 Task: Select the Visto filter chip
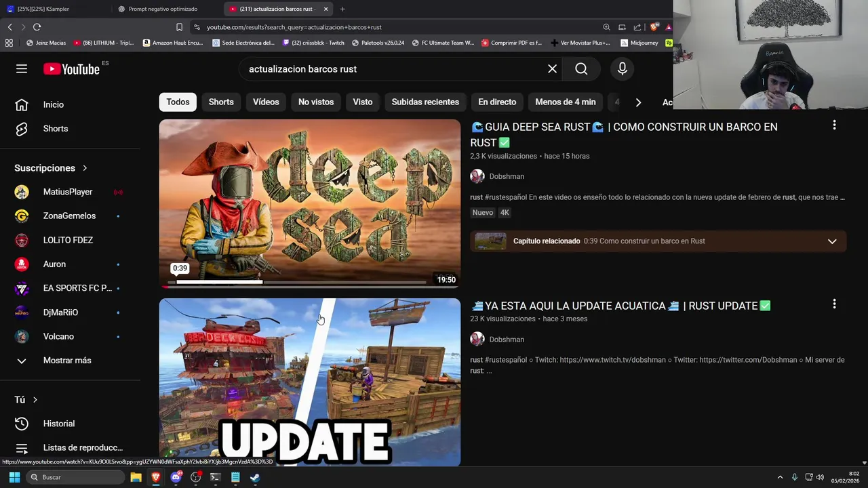point(363,102)
